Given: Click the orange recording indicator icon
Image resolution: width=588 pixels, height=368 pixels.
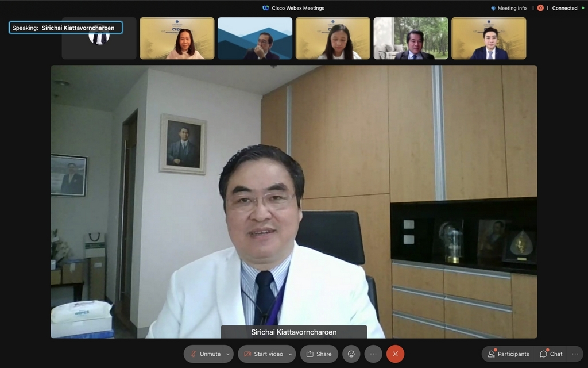Looking at the screenshot, I should [x=540, y=8].
